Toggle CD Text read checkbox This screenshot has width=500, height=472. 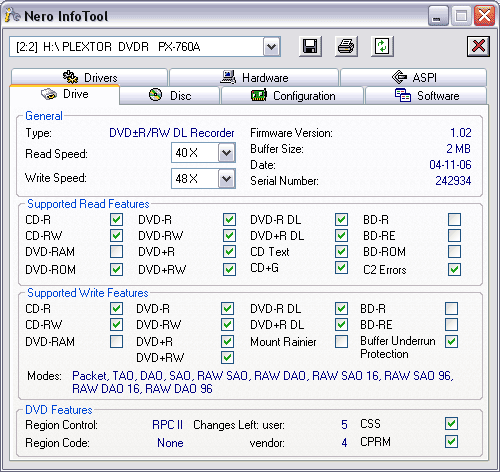tap(341, 252)
